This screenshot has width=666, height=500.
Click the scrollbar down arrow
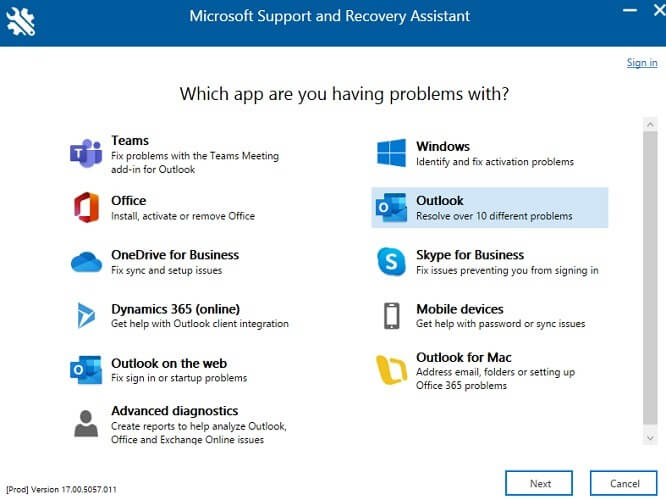(650, 438)
